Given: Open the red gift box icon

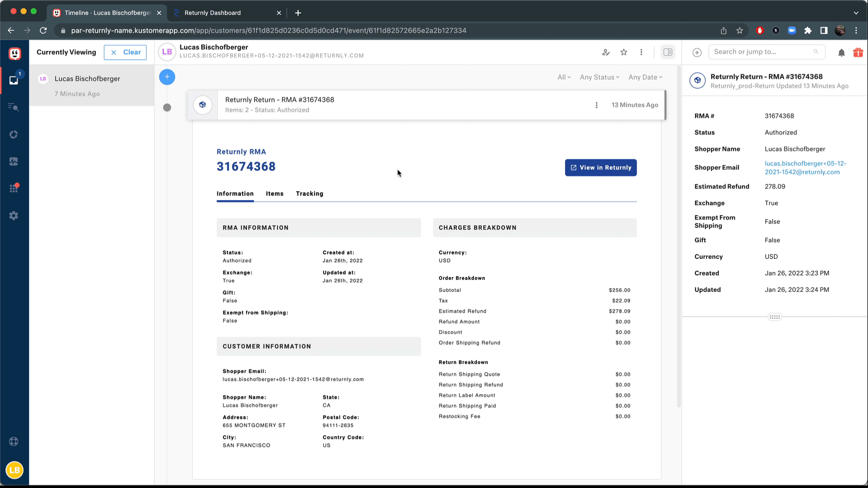Looking at the screenshot, I should 858,52.
